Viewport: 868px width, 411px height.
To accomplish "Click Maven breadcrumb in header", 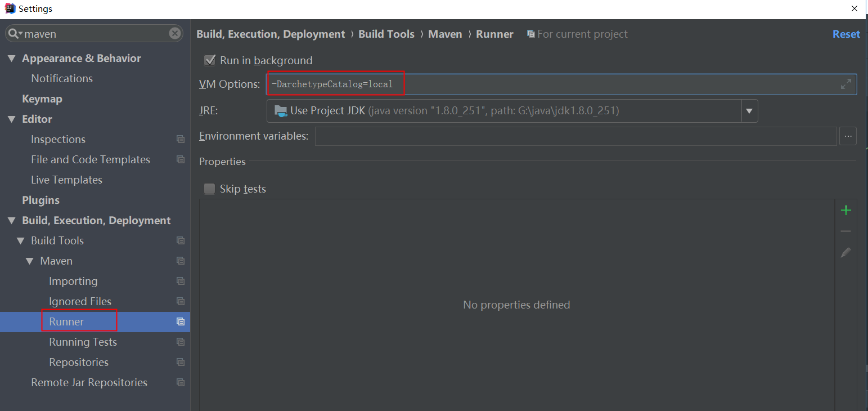I will 445,34.
